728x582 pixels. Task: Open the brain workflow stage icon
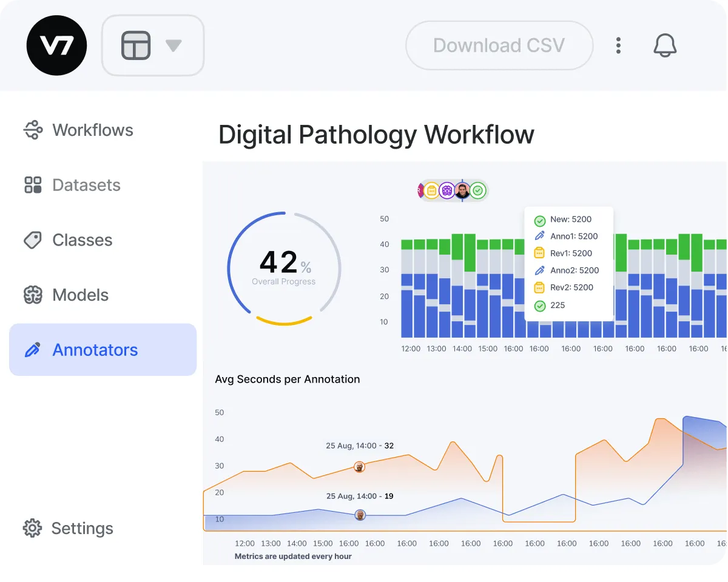coord(446,190)
